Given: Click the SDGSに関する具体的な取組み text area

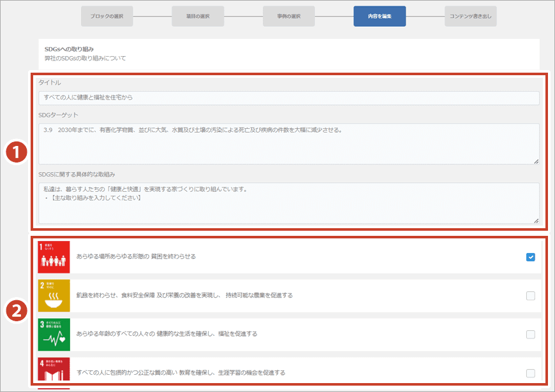Looking at the screenshot, I should 288,203.
